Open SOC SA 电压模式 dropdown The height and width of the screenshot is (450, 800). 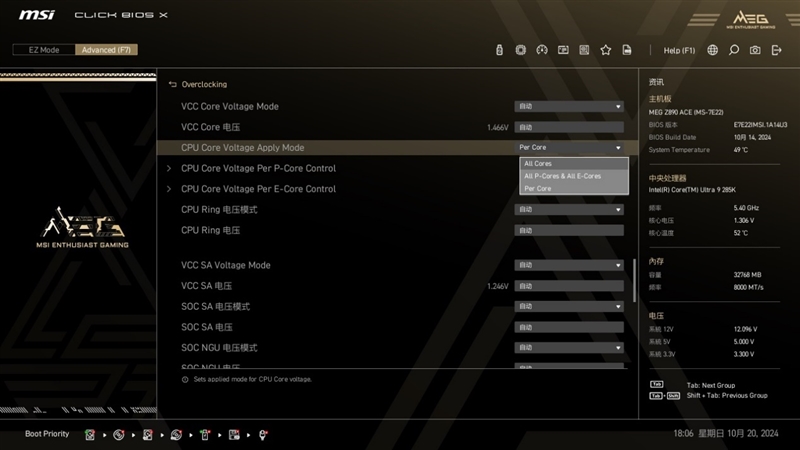coord(569,307)
